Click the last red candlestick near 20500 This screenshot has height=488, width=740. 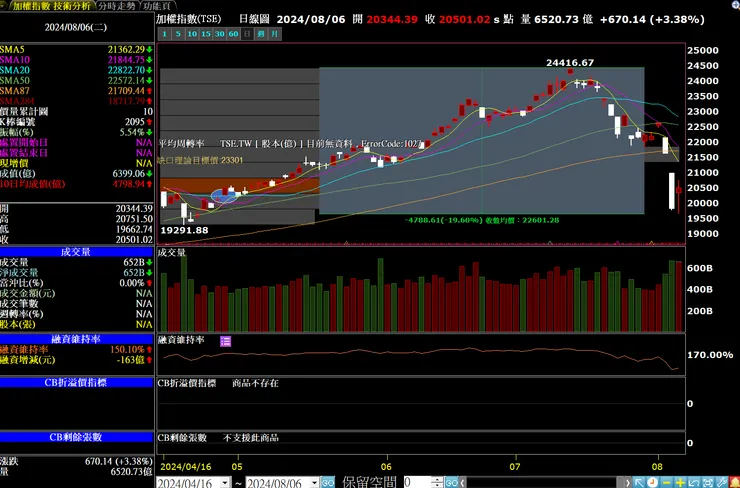point(679,190)
